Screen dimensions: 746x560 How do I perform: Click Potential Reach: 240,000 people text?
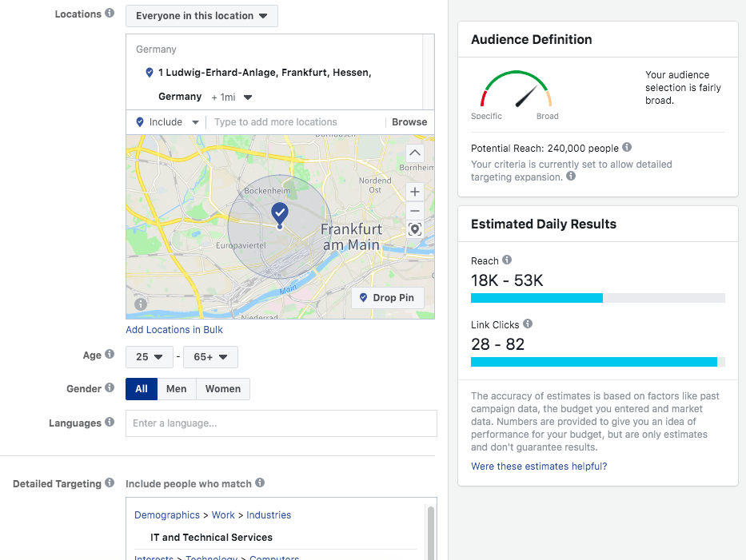click(x=545, y=149)
